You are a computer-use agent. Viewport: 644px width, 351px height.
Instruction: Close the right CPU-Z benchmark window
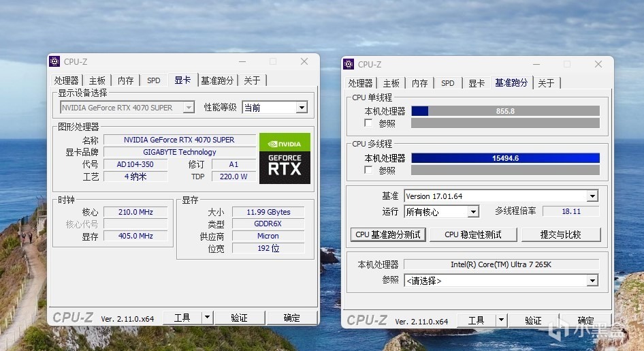coord(598,64)
